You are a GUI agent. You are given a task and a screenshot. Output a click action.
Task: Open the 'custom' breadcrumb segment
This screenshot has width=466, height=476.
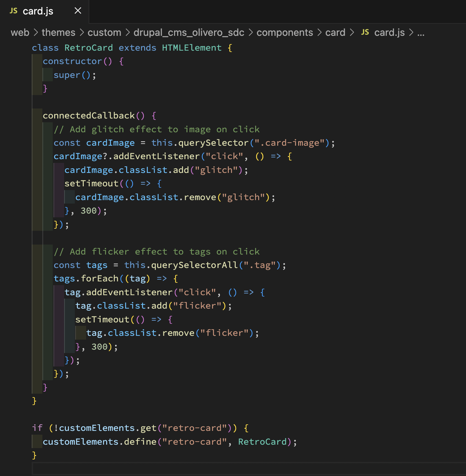click(104, 33)
